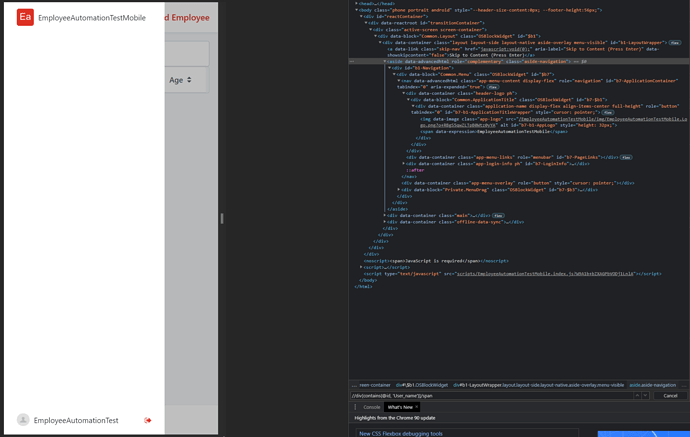Click the Age column sort arrows
The image size is (690, 437).
coord(189,80)
